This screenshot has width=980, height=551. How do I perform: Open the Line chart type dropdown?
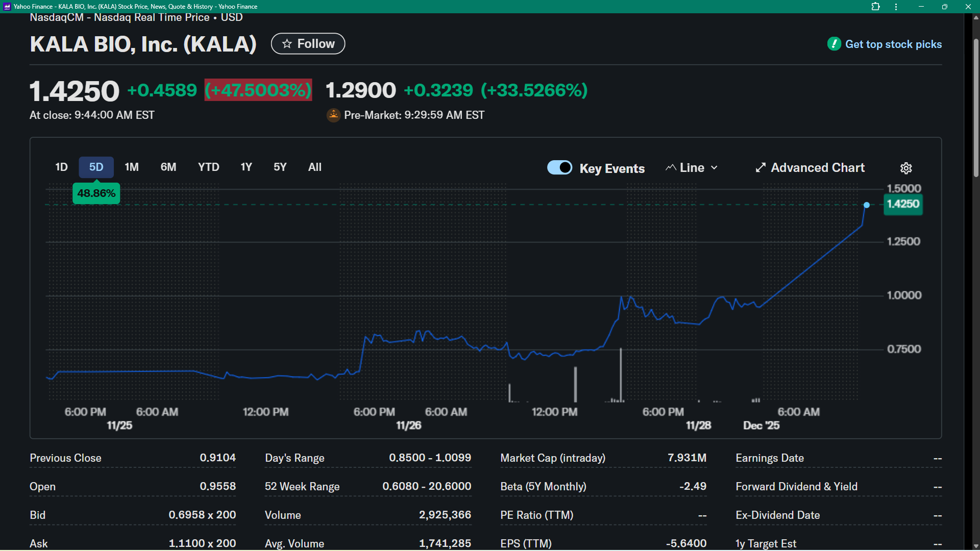click(x=692, y=167)
